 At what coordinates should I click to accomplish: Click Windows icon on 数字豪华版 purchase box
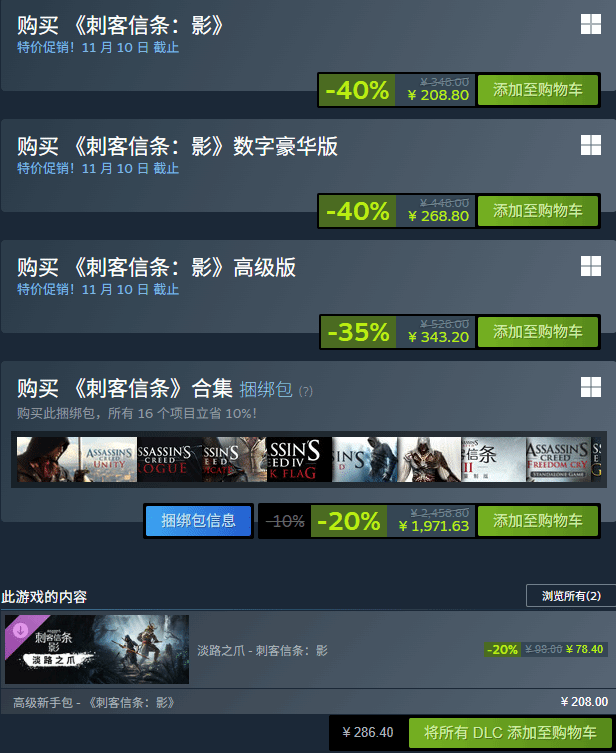pyautogui.click(x=591, y=145)
